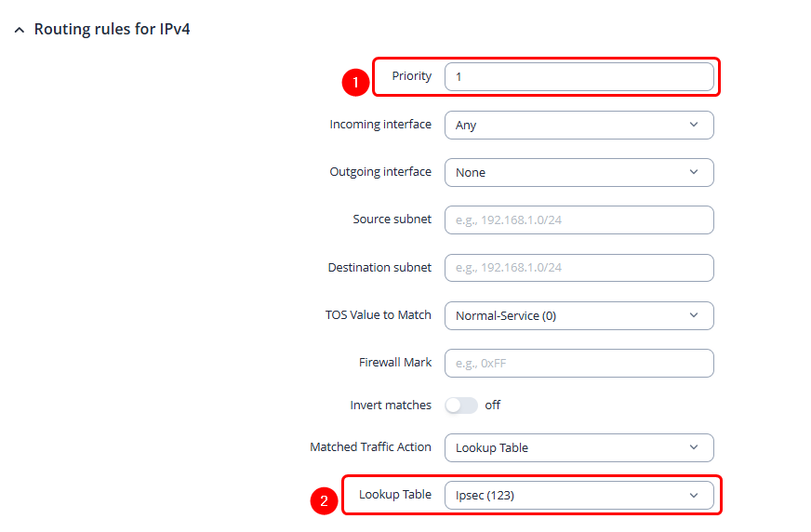Expand the TOS Value to Match dropdown
This screenshot has width=811, height=532.
578,315
